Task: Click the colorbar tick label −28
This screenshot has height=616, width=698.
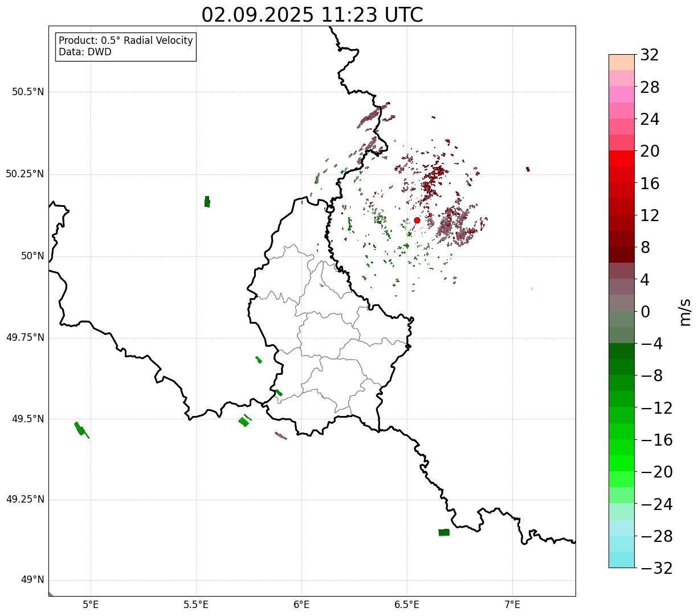Action: [656, 537]
